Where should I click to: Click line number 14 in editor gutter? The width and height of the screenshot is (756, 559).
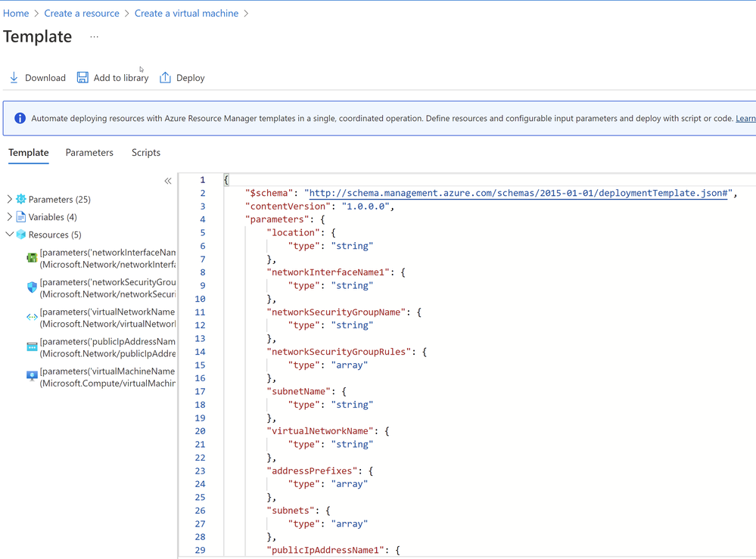(200, 352)
